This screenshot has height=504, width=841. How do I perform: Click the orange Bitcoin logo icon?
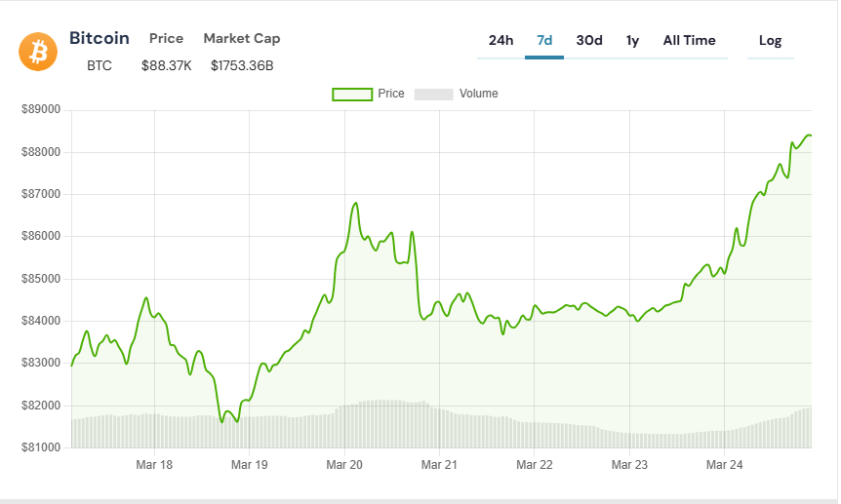coord(38,52)
